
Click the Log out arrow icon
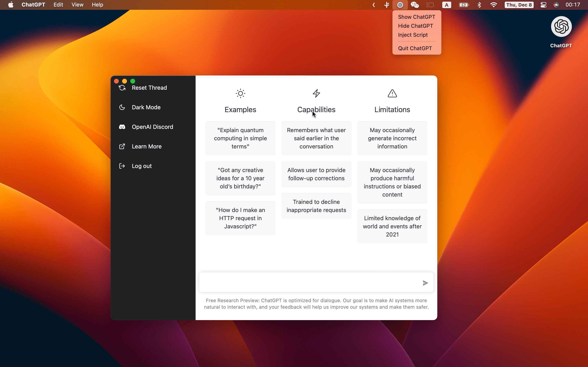pos(122,166)
